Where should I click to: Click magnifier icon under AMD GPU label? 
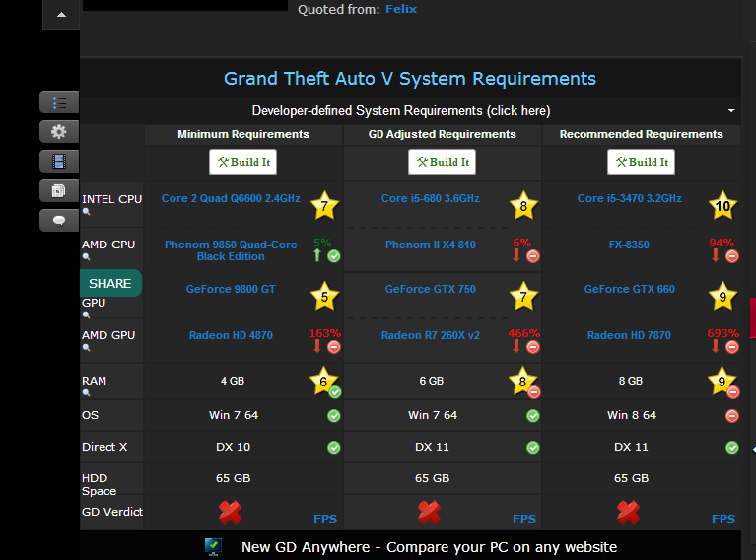pos(87,347)
